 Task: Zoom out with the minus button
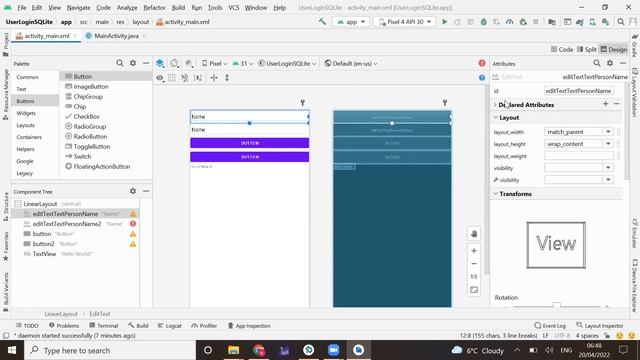(474, 264)
